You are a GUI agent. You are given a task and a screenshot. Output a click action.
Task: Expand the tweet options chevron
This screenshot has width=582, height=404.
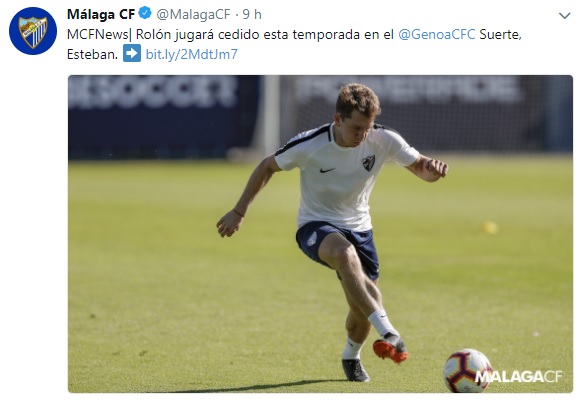[x=565, y=16]
